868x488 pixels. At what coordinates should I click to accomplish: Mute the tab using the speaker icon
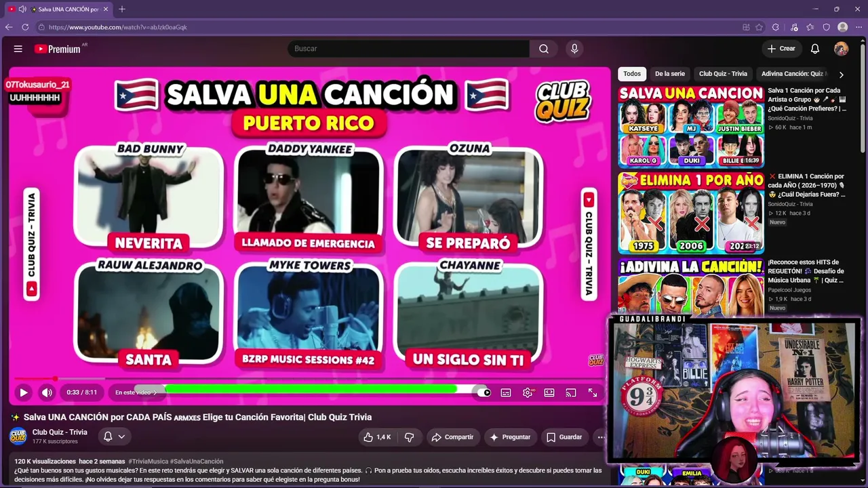(22, 9)
